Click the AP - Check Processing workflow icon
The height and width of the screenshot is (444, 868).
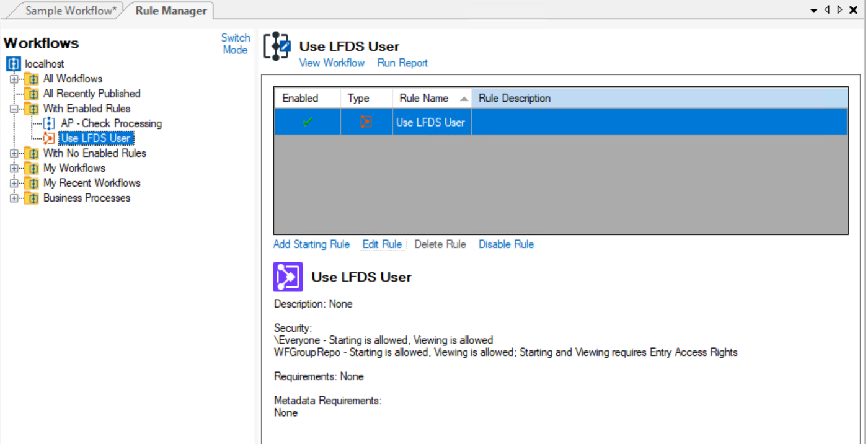pyautogui.click(x=49, y=123)
